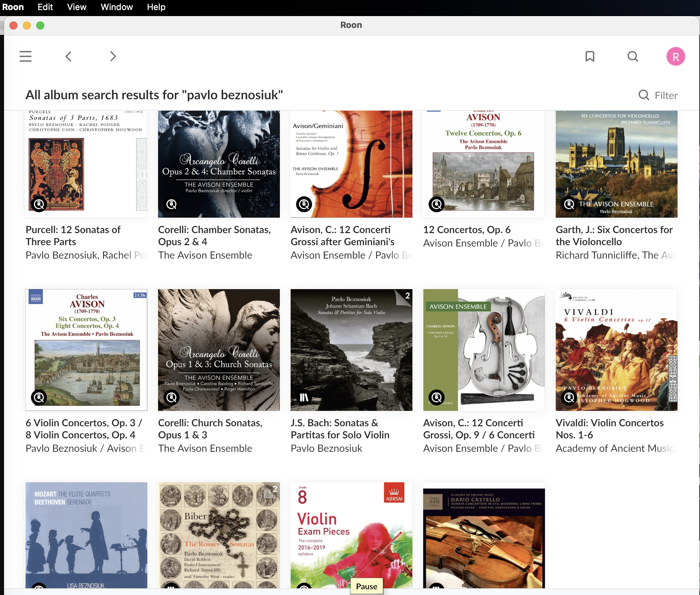Click title '6 Violin Concertos, Op. 3 / 8 Violin Concertos, Op. 4'
Viewport: 700px width, 595px height.
(84, 429)
